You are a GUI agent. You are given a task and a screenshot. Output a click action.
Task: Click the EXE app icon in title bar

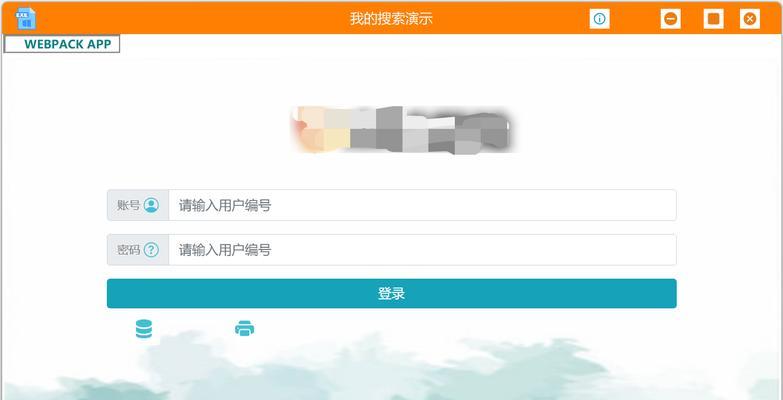click(25, 18)
